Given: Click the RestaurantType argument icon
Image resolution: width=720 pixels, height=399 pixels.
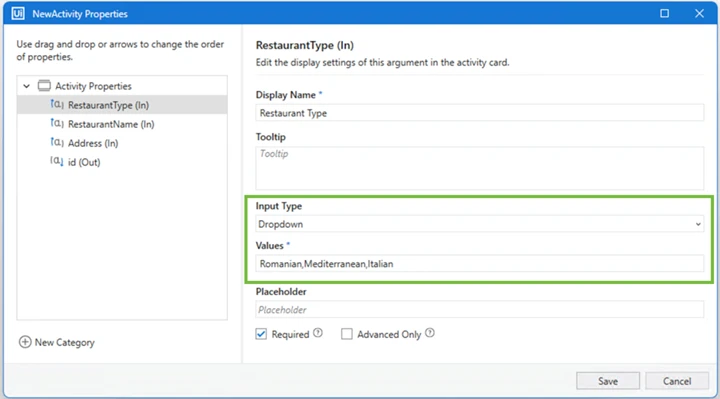Looking at the screenshot, I should point(56,105).
